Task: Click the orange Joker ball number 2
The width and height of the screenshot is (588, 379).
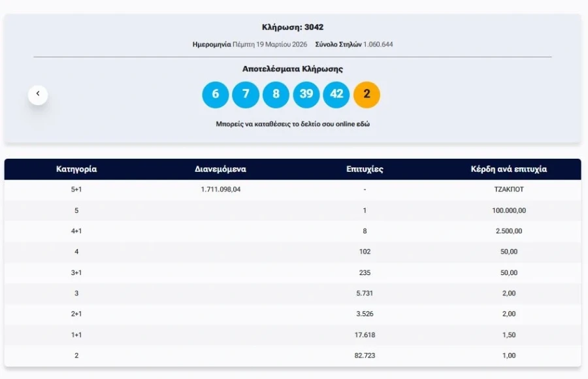Action: 367,94
